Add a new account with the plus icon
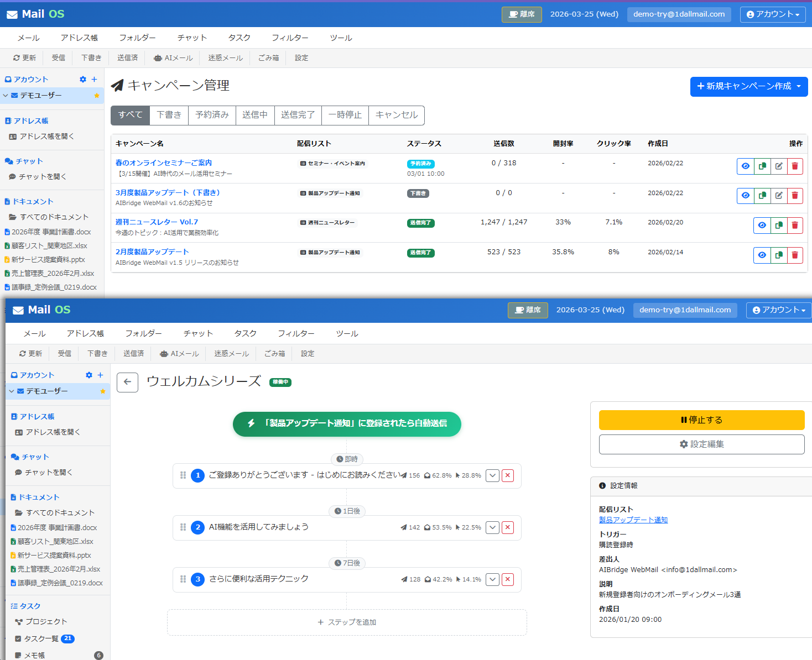Image resolution: width=812 pixels, height=660 pixels. click(95, 79)
